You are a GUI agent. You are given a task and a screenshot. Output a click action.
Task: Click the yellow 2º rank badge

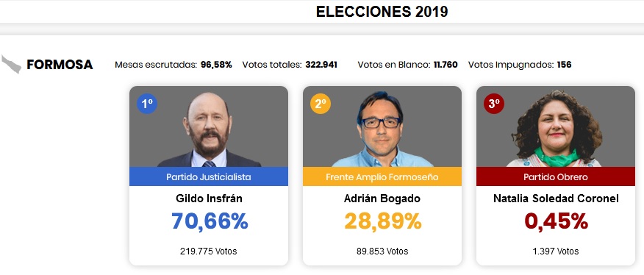tap(321, 104)
